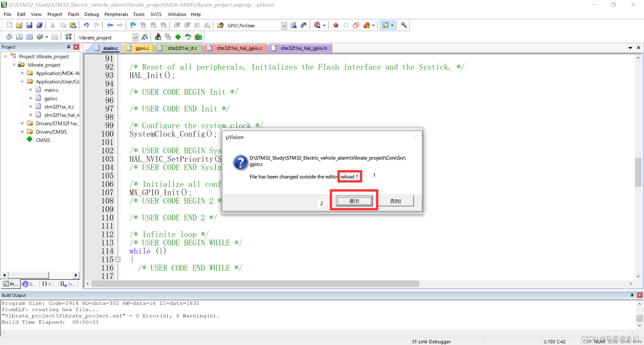Decline reload with the 否(N) button
Screen dimensions: 644x345
[x=395, y=201]
